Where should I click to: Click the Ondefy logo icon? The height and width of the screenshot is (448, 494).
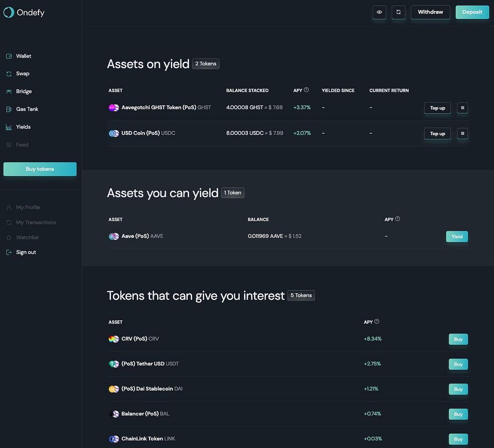pyautogui.click(x=9, y=12)
